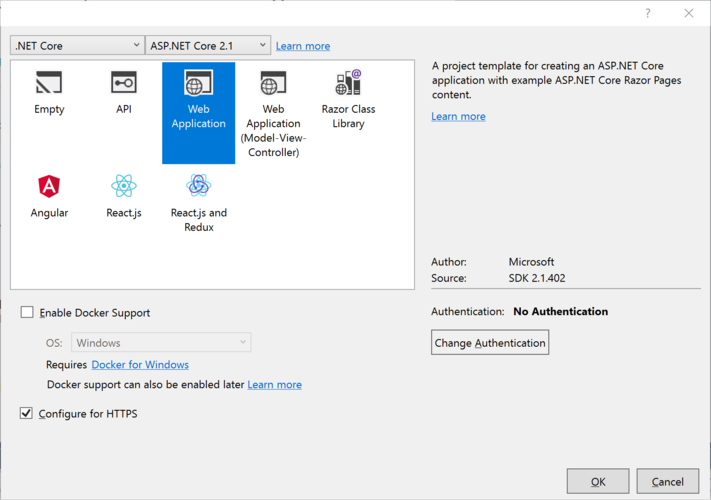Click the help question mark in title bar
Viewport: 711px width, 500px height.
648,13
